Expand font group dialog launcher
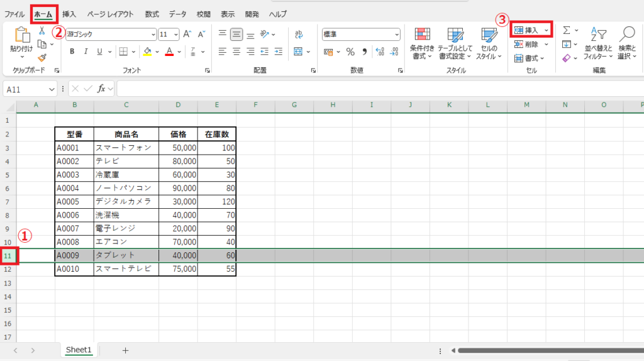Screen dimensions: 644x361 (208, 70)
